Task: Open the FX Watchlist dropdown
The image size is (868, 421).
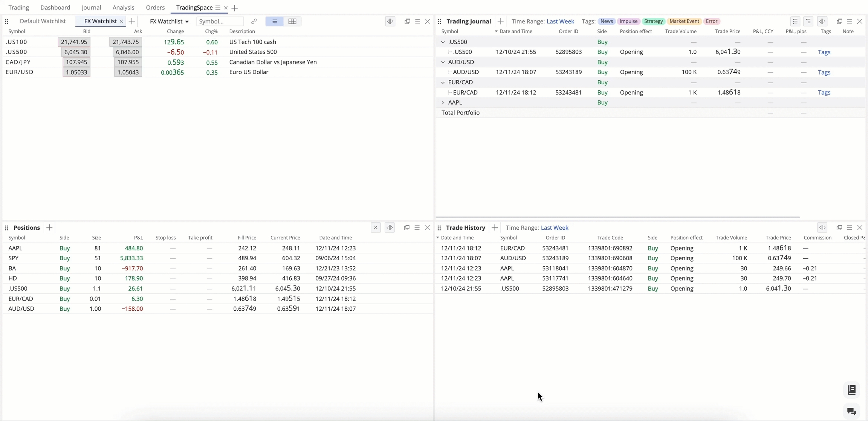Action: click(x=169, y=21)
